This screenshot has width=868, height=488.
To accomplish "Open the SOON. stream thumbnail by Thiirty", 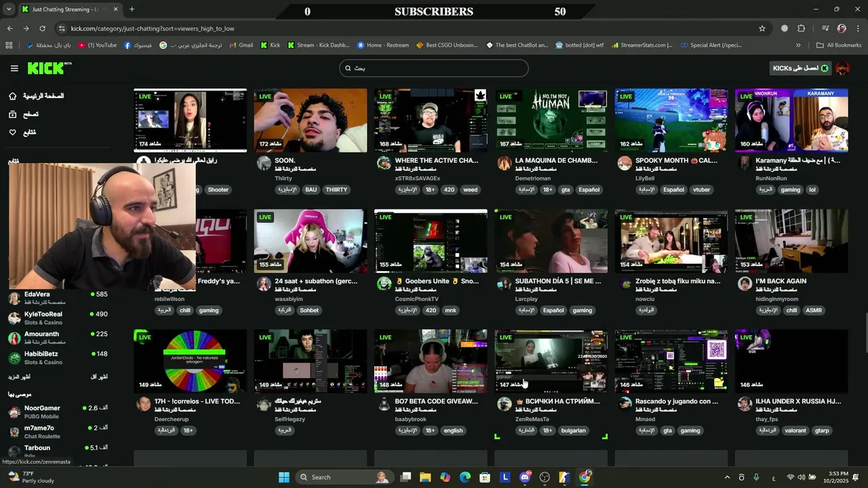I will (311, 120).
